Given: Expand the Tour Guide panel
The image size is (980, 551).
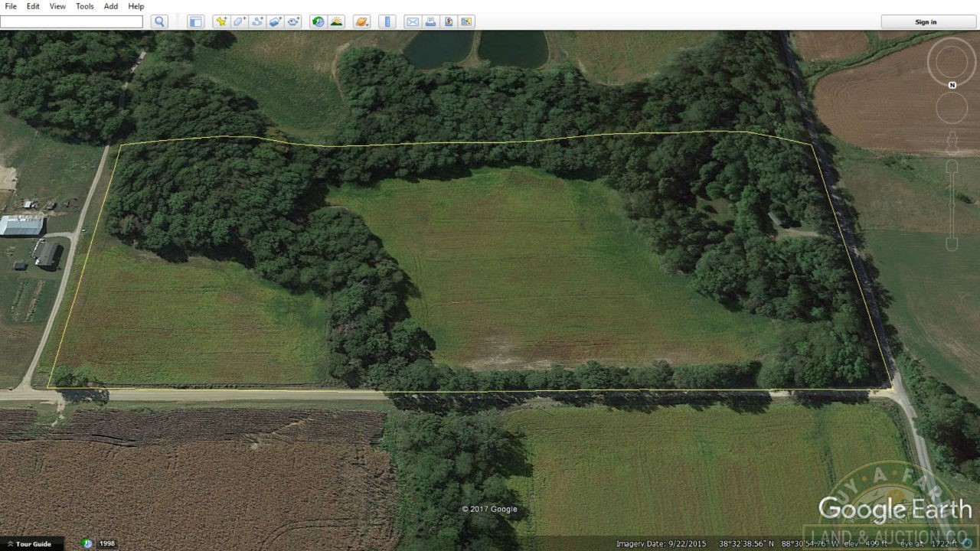Looking at the screenshot, I should [29, 544].
